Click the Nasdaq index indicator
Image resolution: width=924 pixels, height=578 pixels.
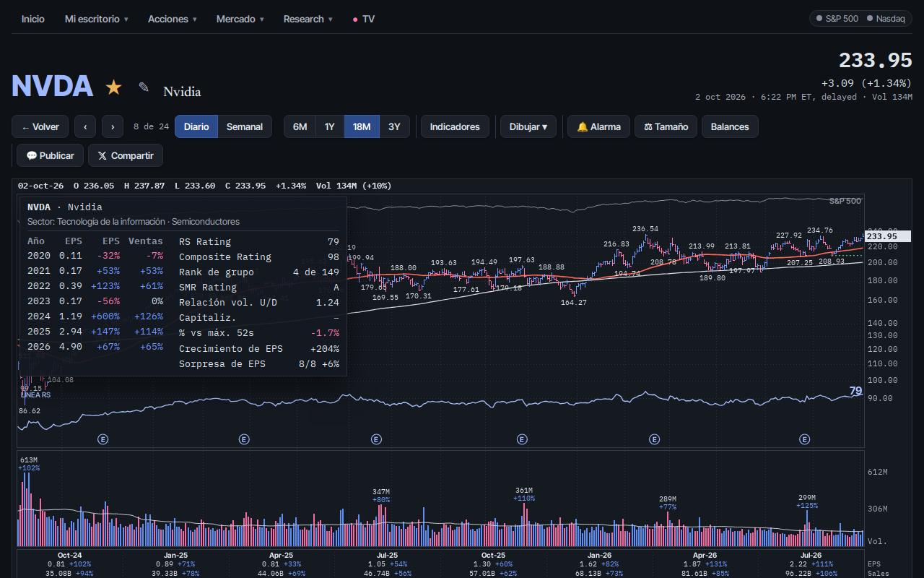886,19
